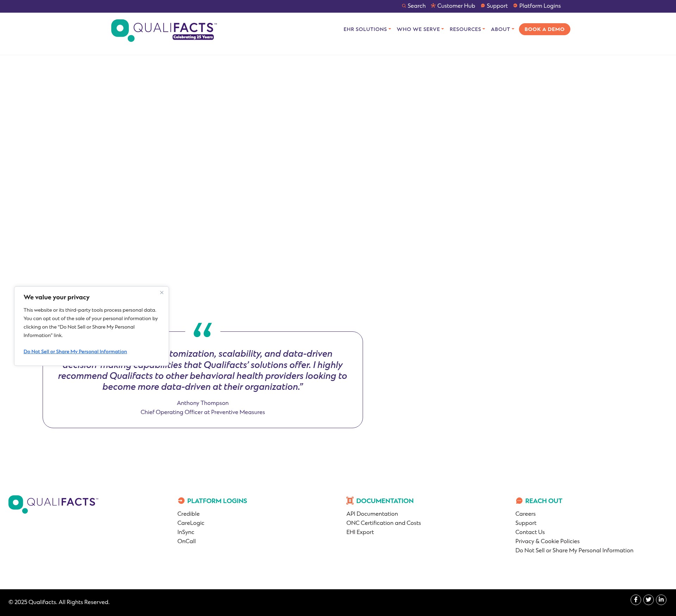This screenshot has height=616, width=676.
Task: Click the Support chat bubble icon
Action: pos(483,6)
